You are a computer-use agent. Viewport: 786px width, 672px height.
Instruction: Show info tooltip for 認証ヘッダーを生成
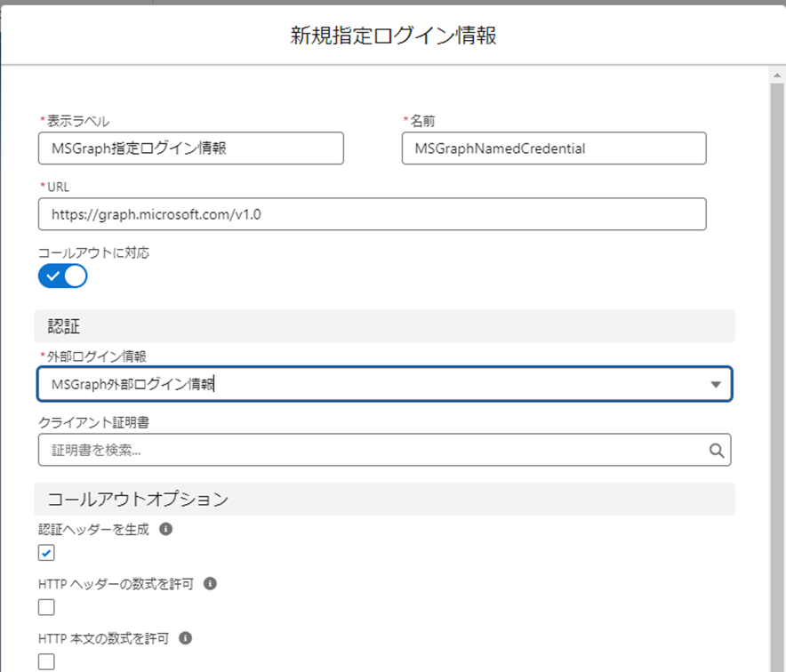pyautogui.click(x=166, y=529)
